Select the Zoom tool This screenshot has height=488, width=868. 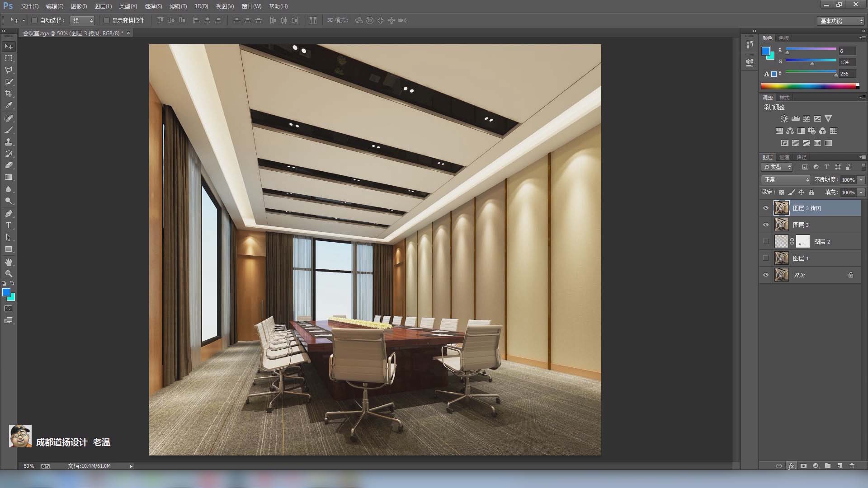[x=9, y=274]
